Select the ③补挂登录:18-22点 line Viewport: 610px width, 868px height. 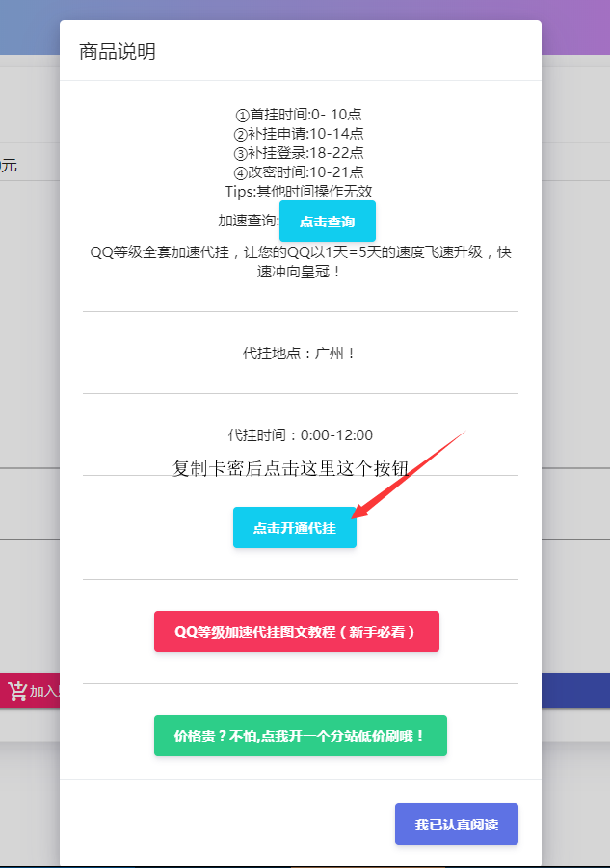coord(299,153)
